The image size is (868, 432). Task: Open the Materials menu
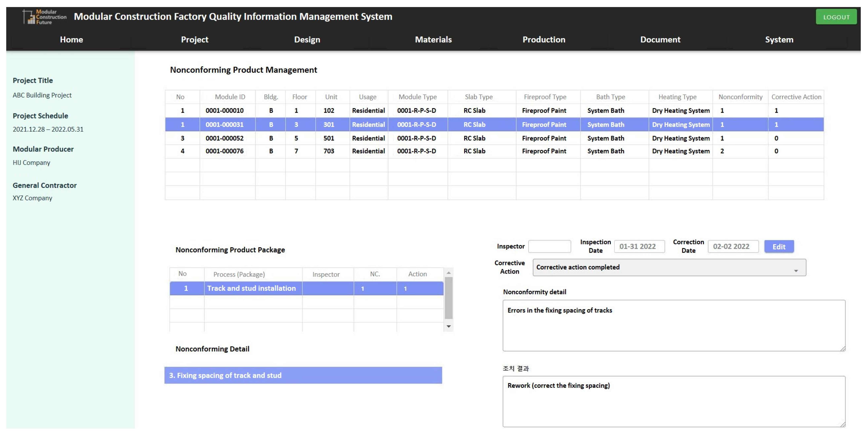433,39
